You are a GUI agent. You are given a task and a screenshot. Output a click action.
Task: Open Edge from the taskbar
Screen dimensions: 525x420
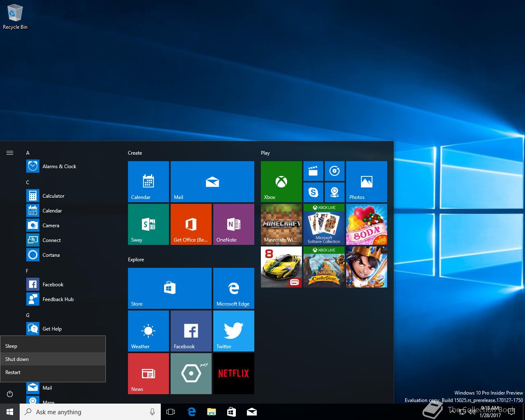click(x=191, y=412)
